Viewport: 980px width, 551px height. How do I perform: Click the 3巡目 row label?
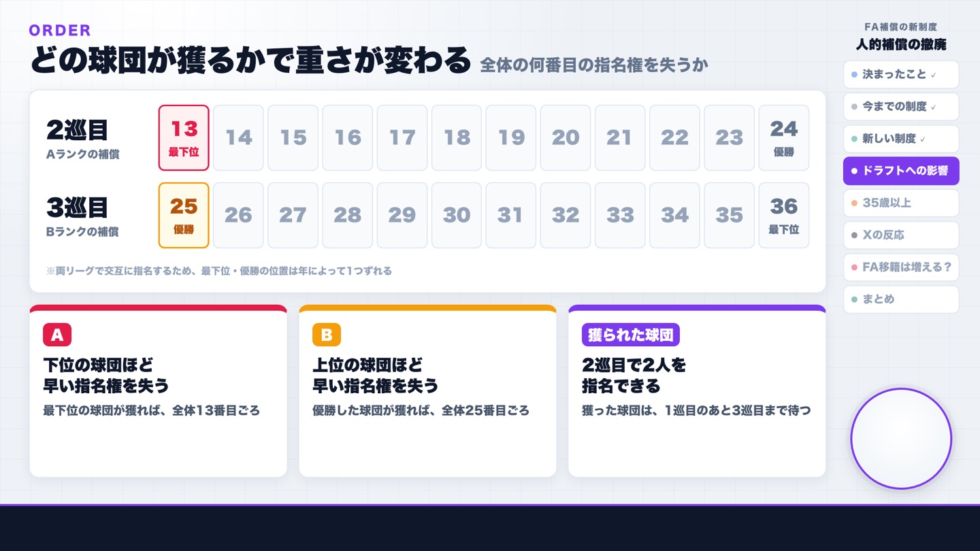78,207
